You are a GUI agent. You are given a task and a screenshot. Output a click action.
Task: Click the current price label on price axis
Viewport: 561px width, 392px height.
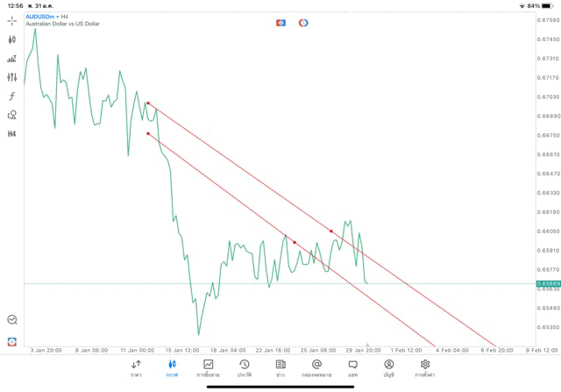point(547,284)
